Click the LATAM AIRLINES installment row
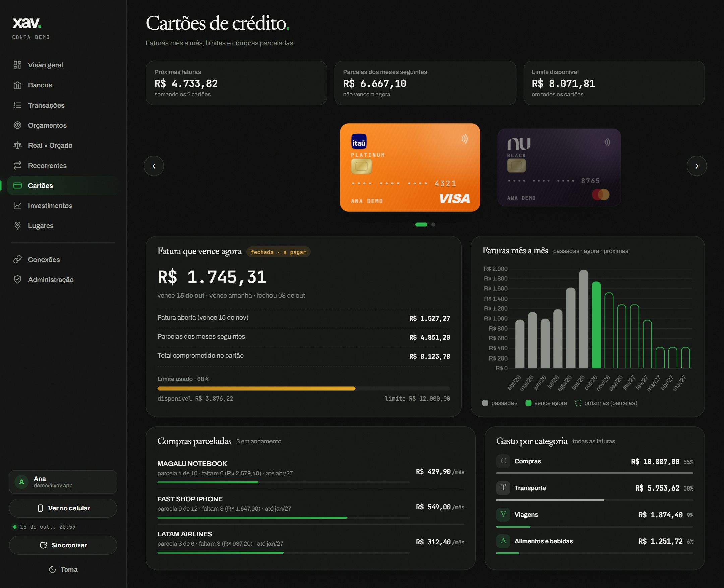This screenshot has height=588, width=724. pyautogui.click(x=311, y=542)
